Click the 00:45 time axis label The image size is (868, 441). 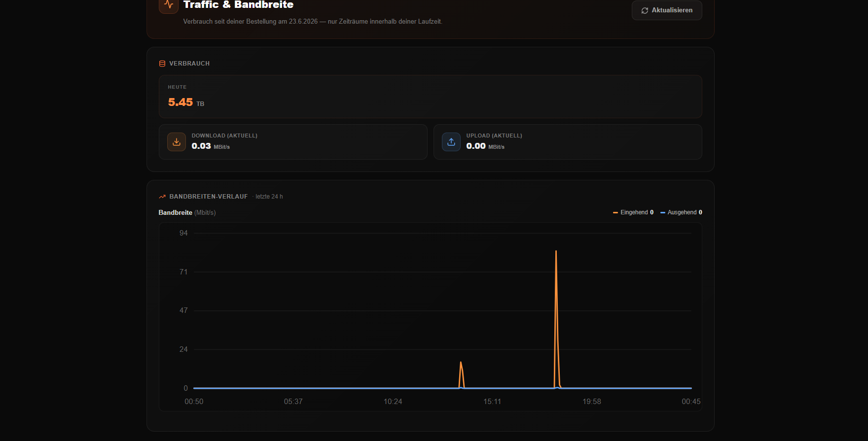[x=691, y=402]
